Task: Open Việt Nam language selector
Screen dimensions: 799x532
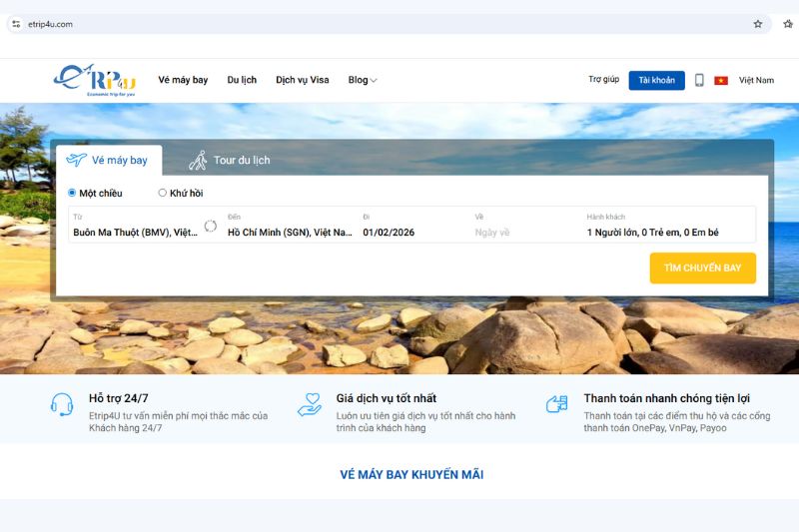Action: [x=756, y=81]
